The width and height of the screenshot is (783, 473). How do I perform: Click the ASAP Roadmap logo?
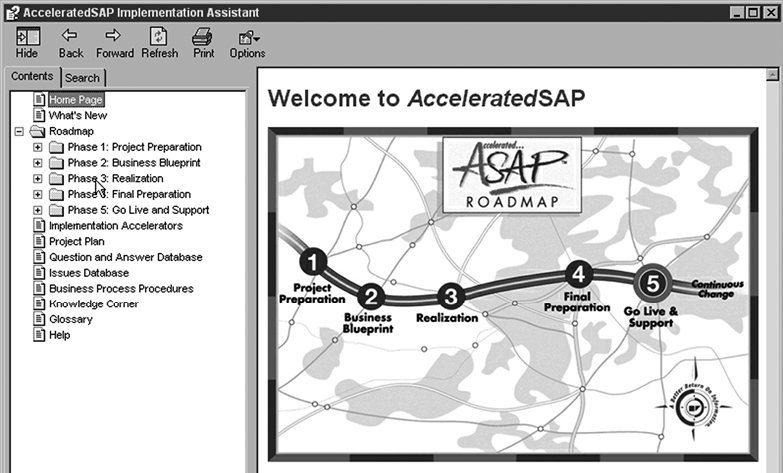coord(512,175)
